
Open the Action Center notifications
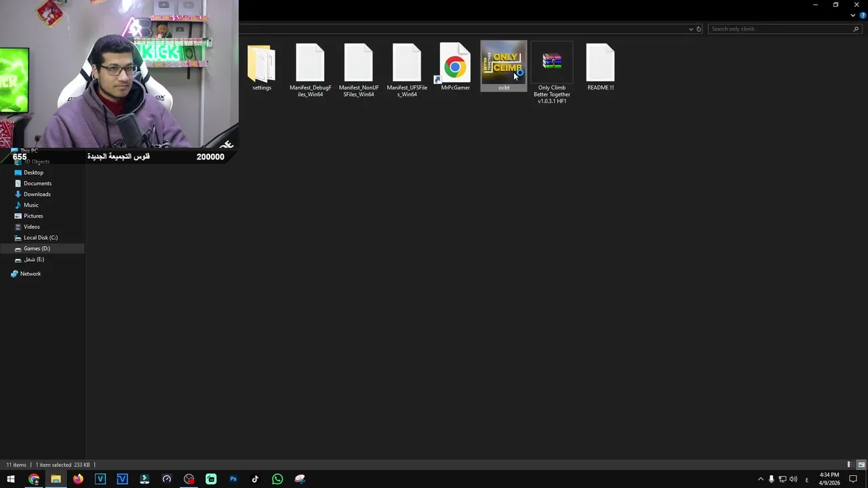tap(853, 479)
